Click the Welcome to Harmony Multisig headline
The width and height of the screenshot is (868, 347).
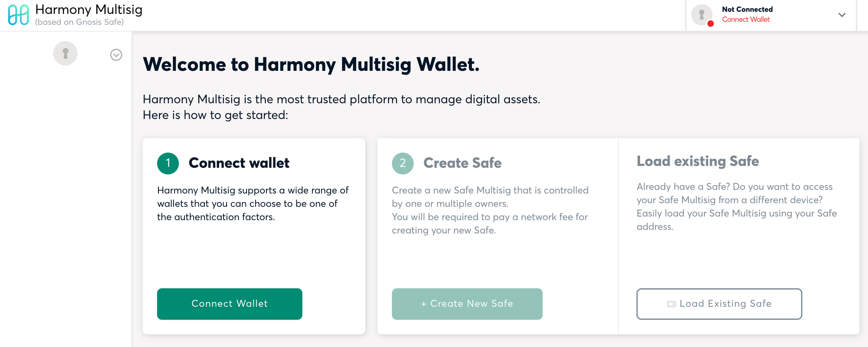[311, 65]
